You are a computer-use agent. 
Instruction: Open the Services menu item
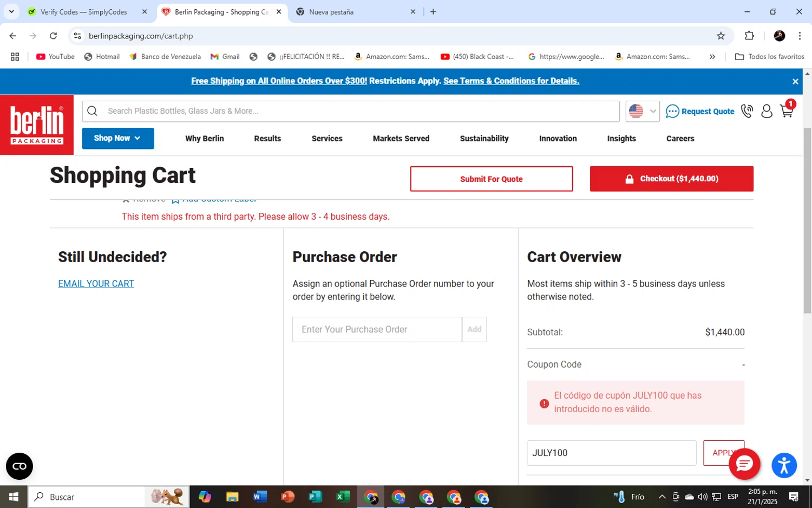(x=327, y=139)
